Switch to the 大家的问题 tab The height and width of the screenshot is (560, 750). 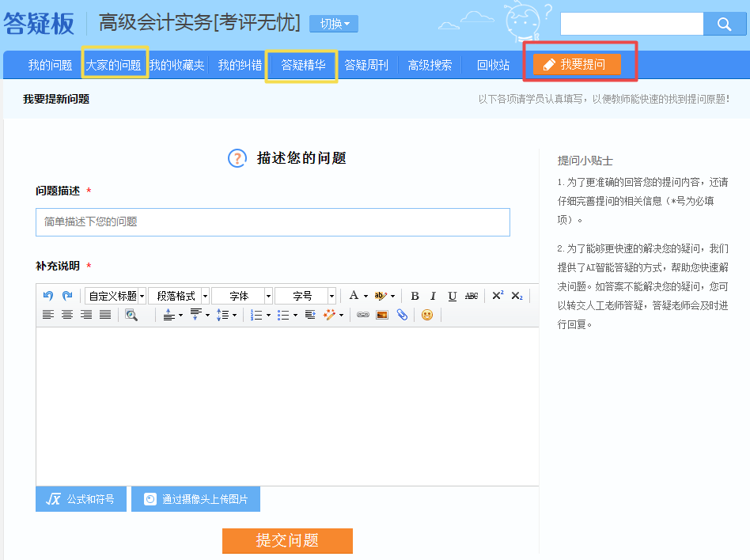point(116,66)
